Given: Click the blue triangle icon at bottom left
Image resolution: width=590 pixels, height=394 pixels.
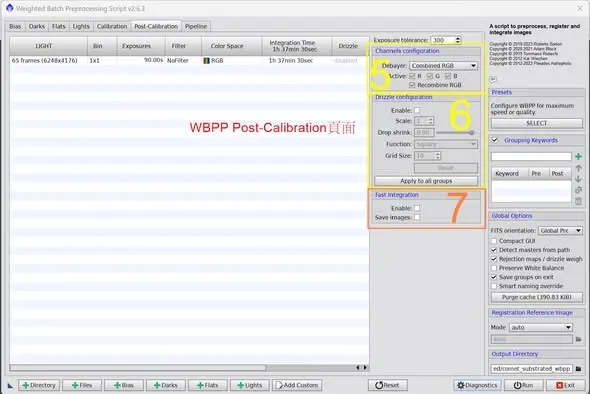Looking at the screenshot, I should pyautogui.click(x=10, y=385).
